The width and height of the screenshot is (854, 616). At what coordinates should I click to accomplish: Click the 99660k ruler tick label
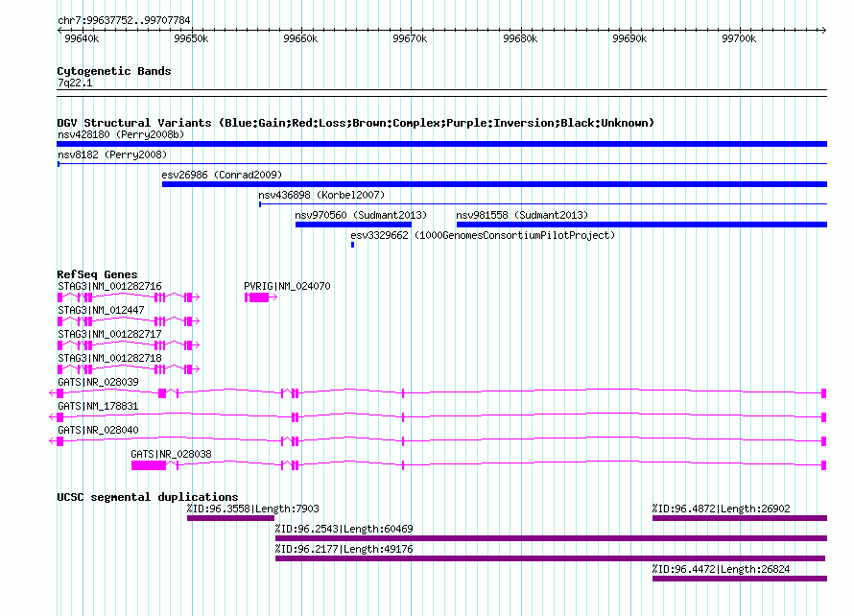point(300,38)
